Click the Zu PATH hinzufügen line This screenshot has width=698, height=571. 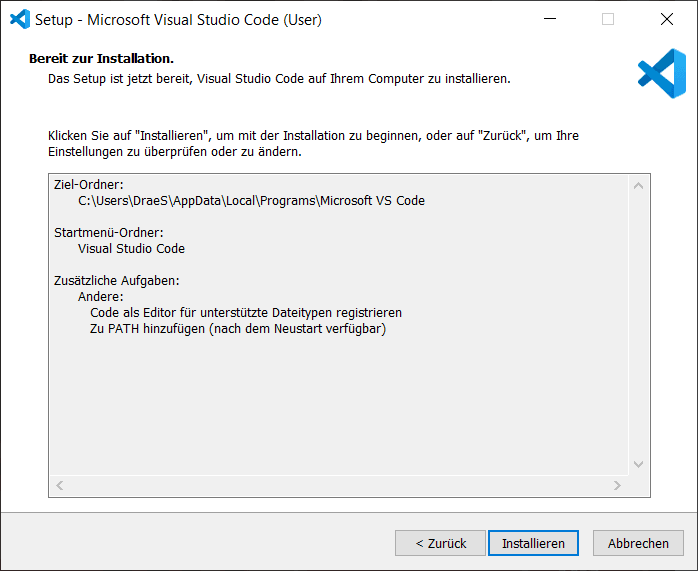237,328
